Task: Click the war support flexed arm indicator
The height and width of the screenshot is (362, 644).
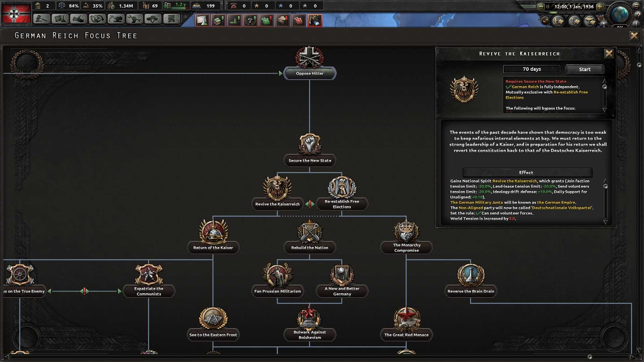Action: coord(93,6)
